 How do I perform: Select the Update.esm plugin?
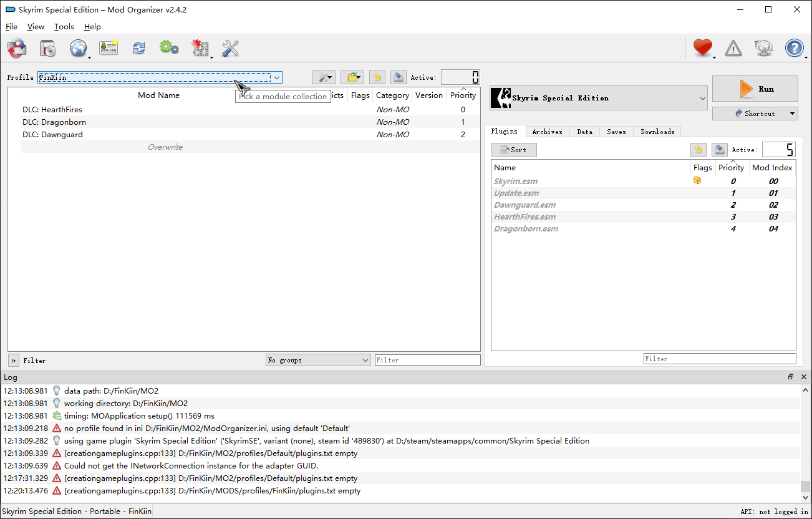click(644, 193)
